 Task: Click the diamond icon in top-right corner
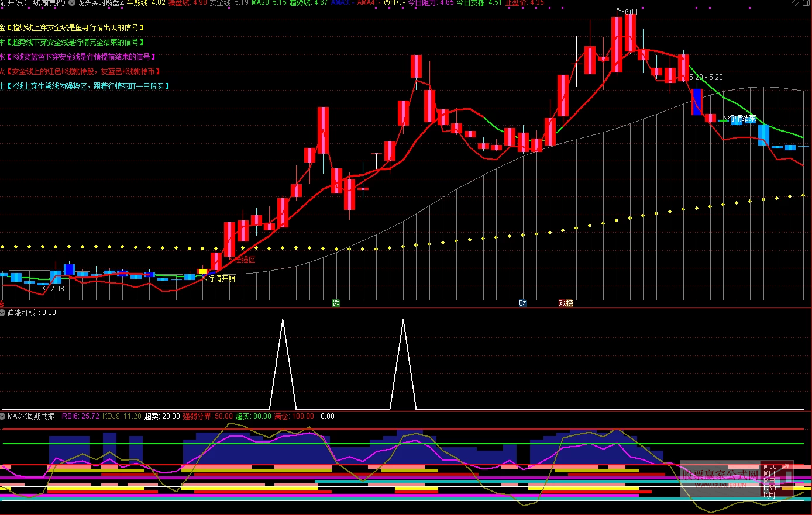pyautogui.click(x=795, y=3)
